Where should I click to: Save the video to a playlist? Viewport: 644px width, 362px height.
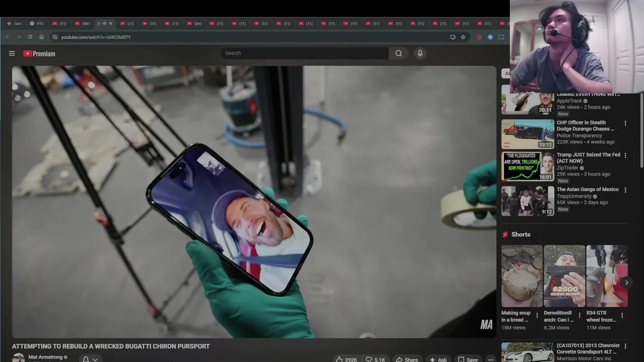click(467, 359)
